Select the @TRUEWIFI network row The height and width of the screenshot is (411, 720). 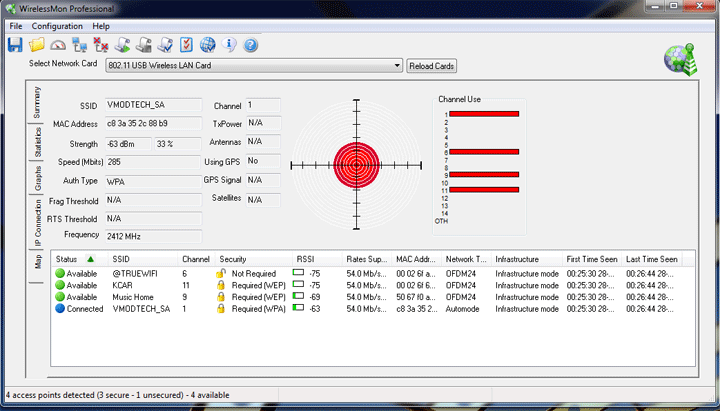(367, 273)
